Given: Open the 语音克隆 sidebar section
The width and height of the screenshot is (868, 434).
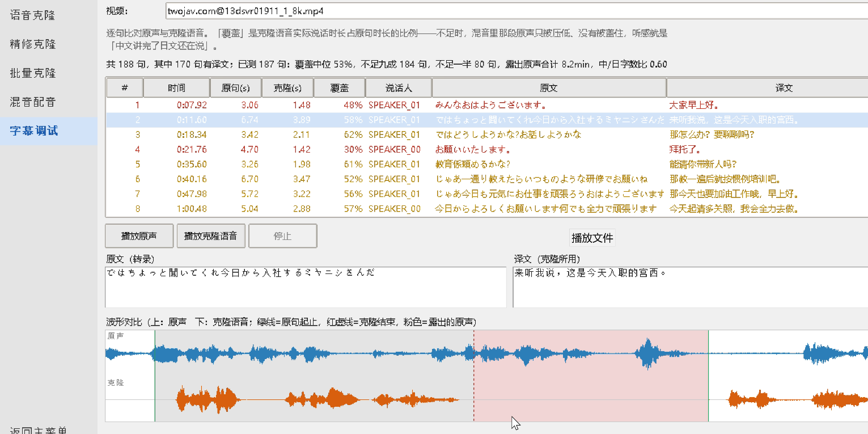Looking at the screenshot, I should coord(33,15).
